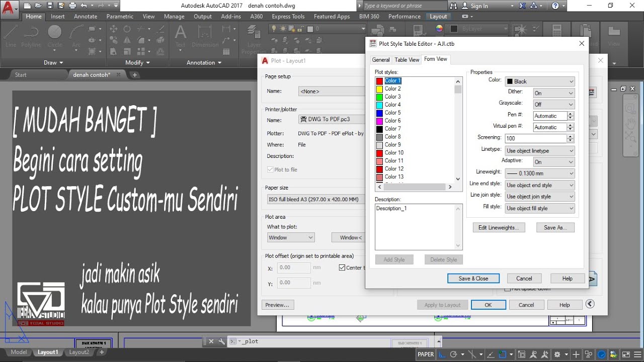Click the InfoCenter search binoculars icon

(454, 6)
